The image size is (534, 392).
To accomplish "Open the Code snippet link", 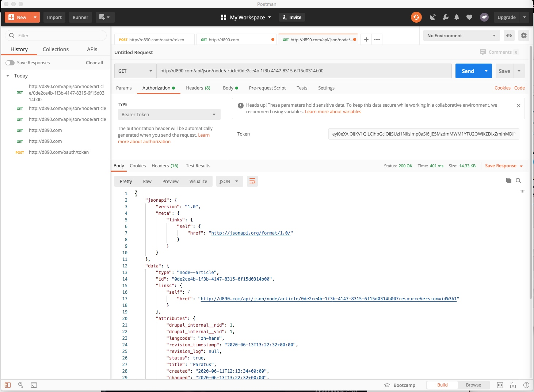I will [x=519, y=88].
